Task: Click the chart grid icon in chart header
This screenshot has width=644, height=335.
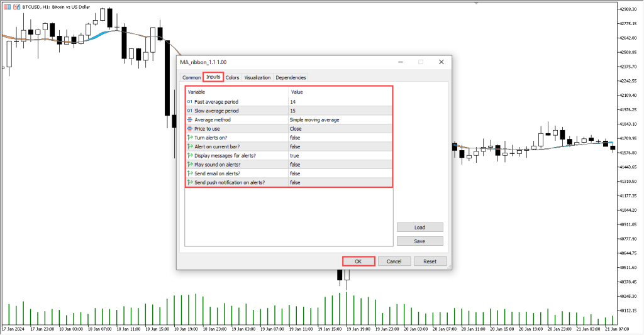Action: pos(8,7)
